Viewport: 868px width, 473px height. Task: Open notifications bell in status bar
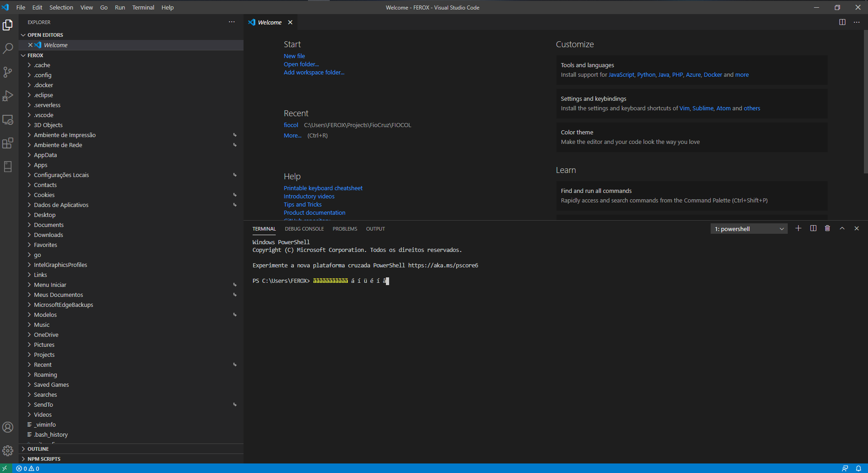pos(858,468)
